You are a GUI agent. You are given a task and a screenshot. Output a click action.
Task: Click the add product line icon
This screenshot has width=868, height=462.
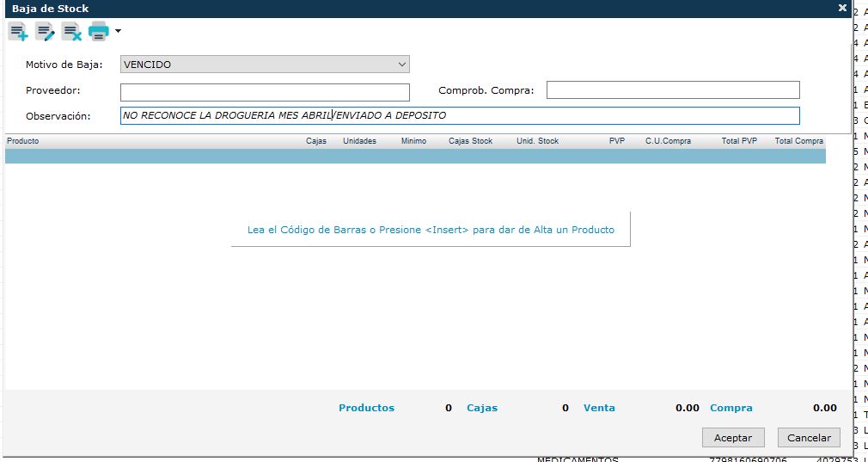tap(18, 32)
